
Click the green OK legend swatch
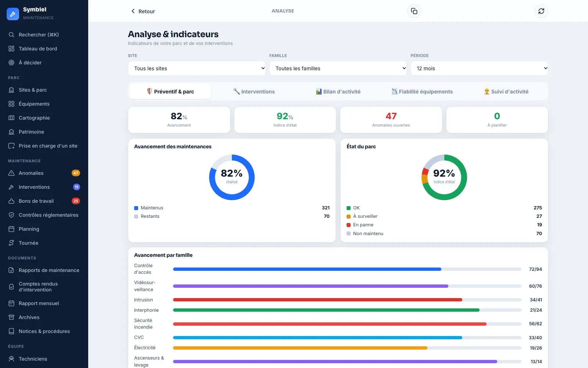click(348, 208)
